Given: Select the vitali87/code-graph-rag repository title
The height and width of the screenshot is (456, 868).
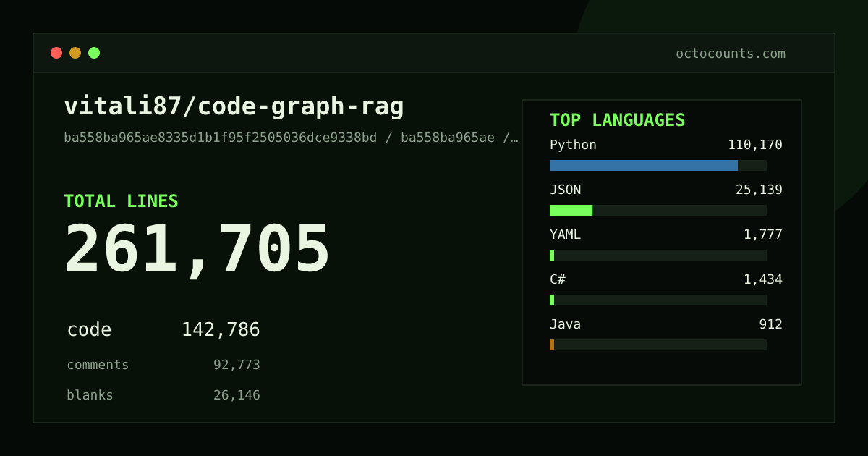Looking at the screenshot, I should [234, 106].
